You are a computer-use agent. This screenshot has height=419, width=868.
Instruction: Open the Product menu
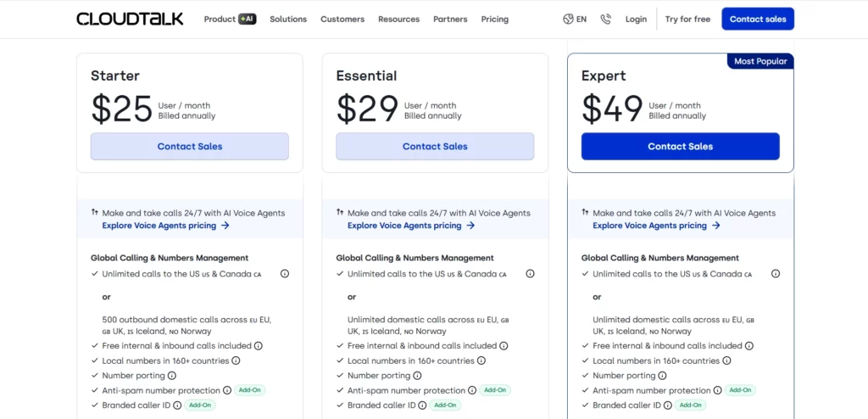pos(220,19)
